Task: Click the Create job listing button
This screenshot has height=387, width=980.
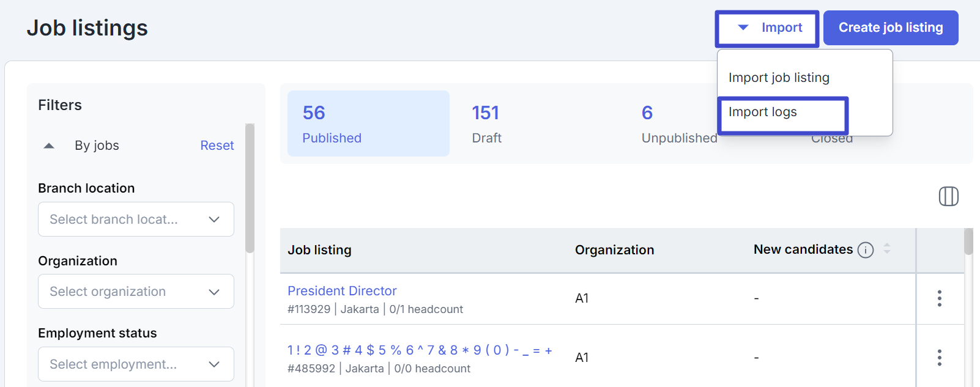Action: click(x=890, y=28)
